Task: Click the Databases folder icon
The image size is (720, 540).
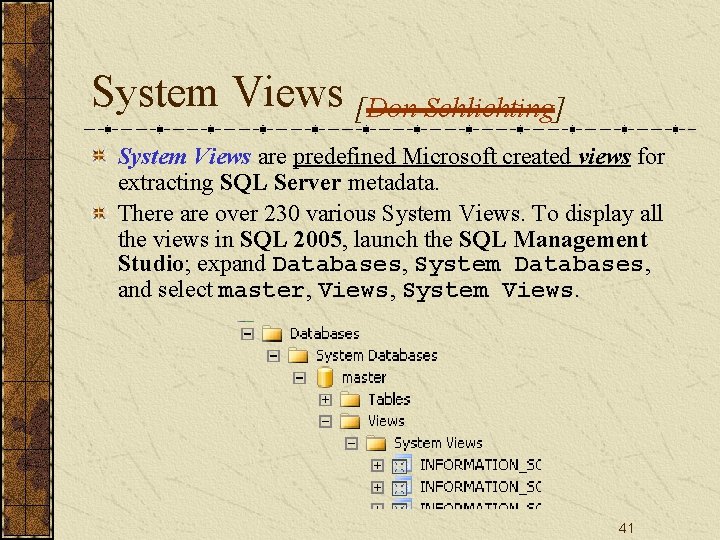Action: pyautogui.click(x=272, y=334)
